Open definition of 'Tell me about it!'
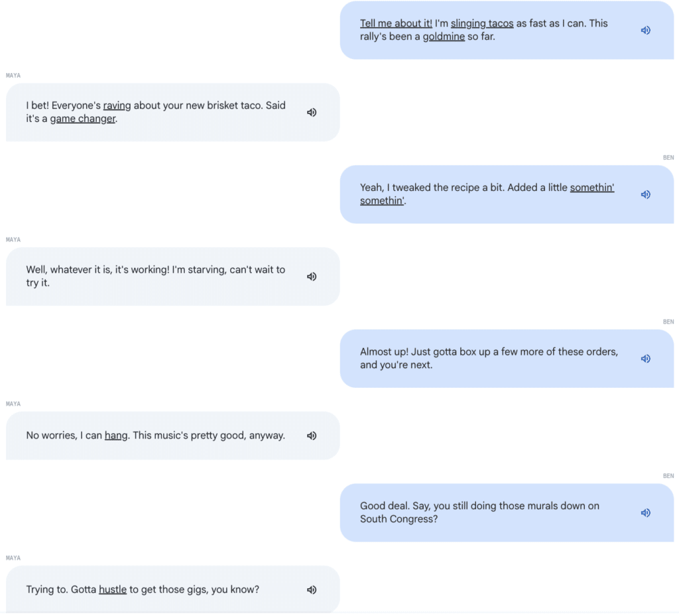This screenshot has height=616, width=679. 395,23
